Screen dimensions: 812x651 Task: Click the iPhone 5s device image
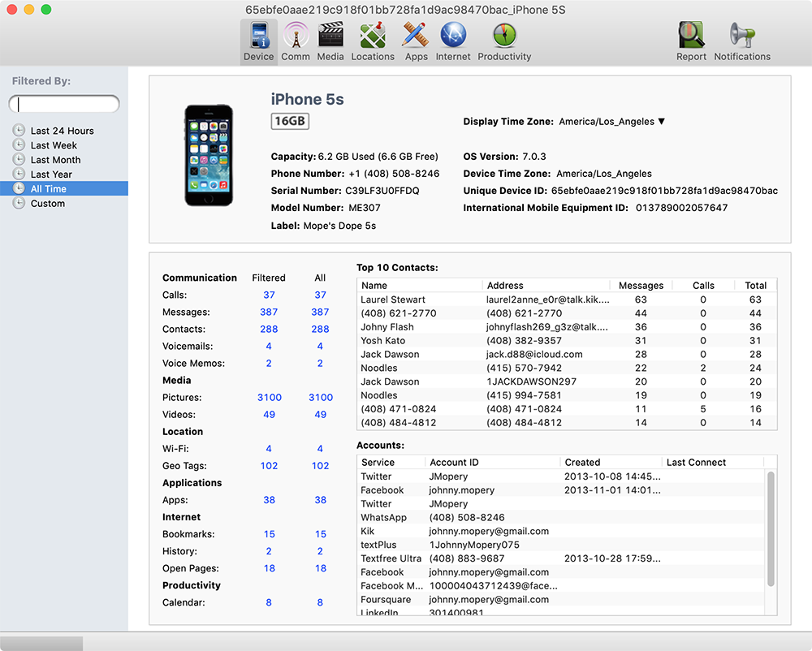[x=209, y=155]
